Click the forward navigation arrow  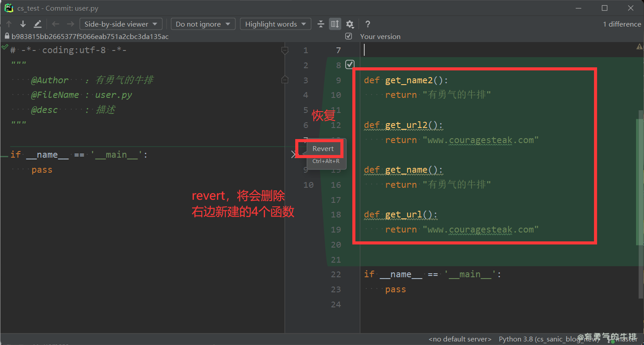coord(70,24)
